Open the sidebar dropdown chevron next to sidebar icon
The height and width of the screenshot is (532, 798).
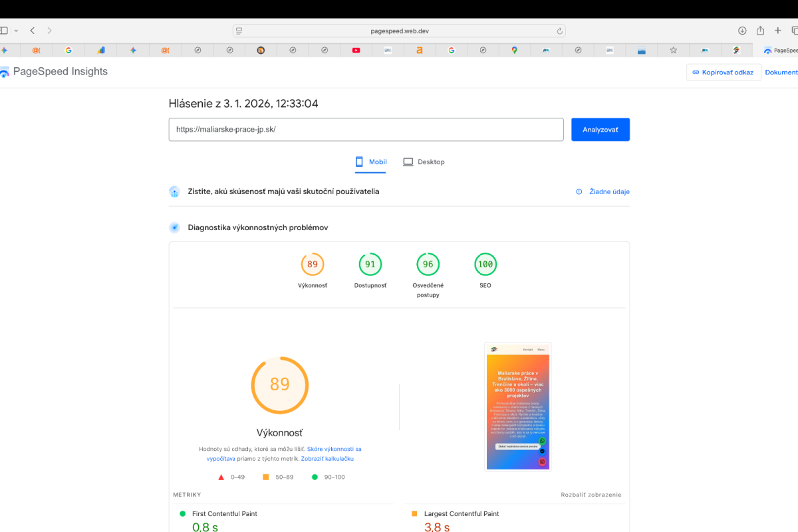(16, 31)
